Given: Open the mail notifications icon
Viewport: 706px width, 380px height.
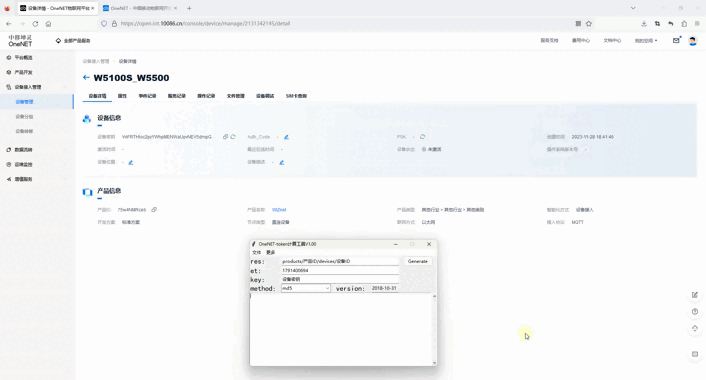Looking at the screenshot, I should point(676,41).
